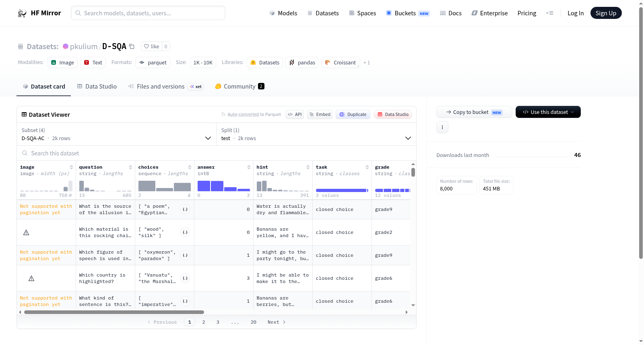Click the Duplicate button
Screen dimensions: 644x345
[353, 114]
